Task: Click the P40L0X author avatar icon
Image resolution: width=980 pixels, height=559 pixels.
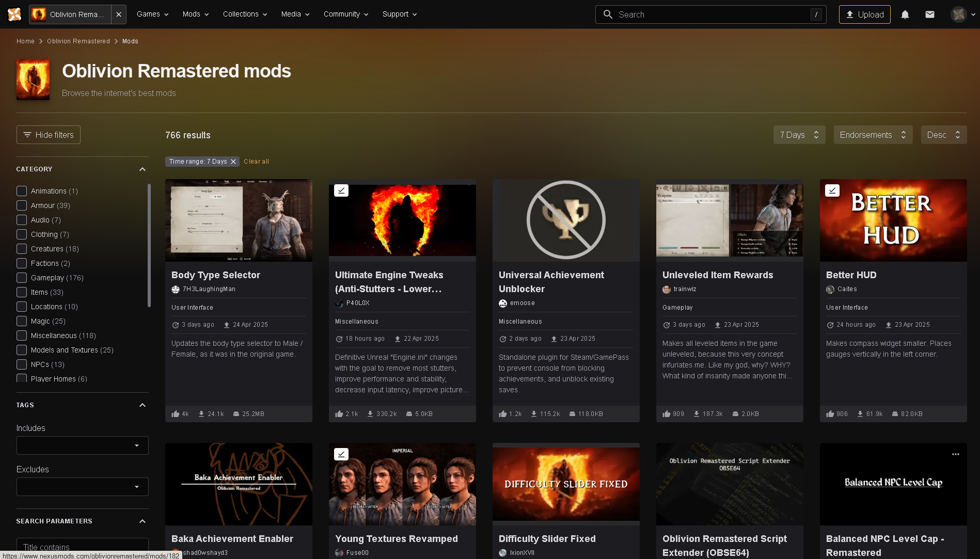Action: pyautogui.click(x=339, y=304)
